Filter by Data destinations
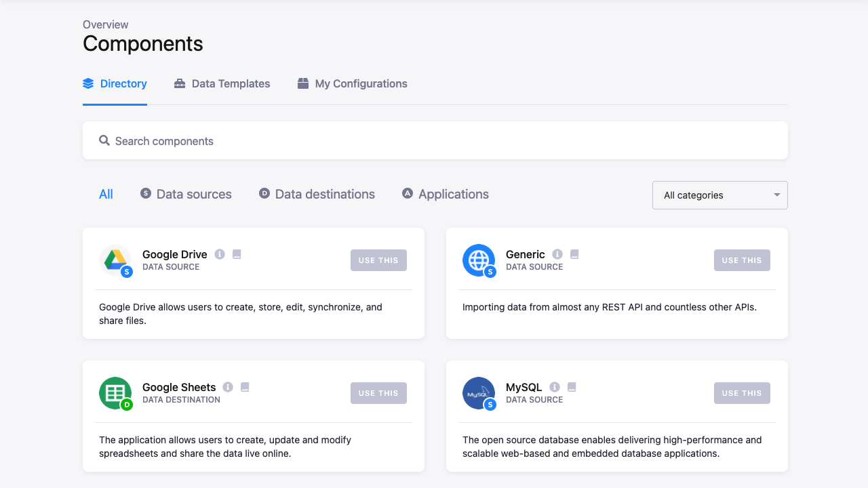Image resolution: width=868 pixels, height=488 pixels. pos(317,194)
